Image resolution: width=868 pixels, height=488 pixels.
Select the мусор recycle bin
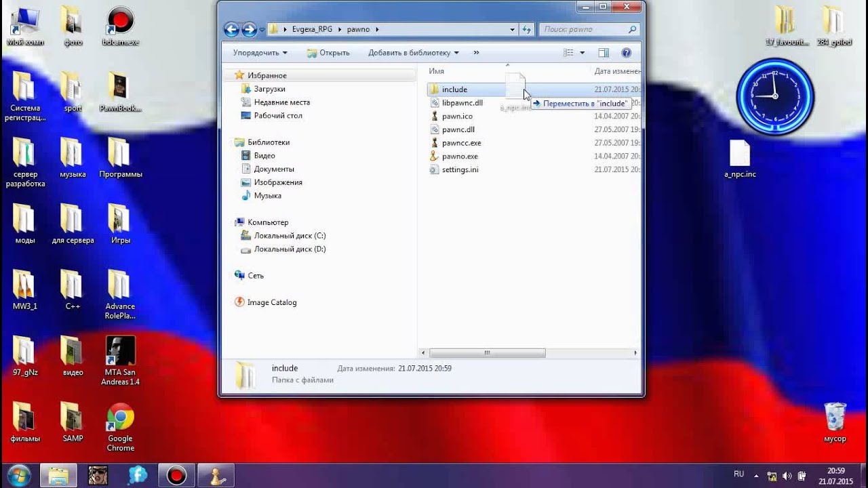coord(835,422)
